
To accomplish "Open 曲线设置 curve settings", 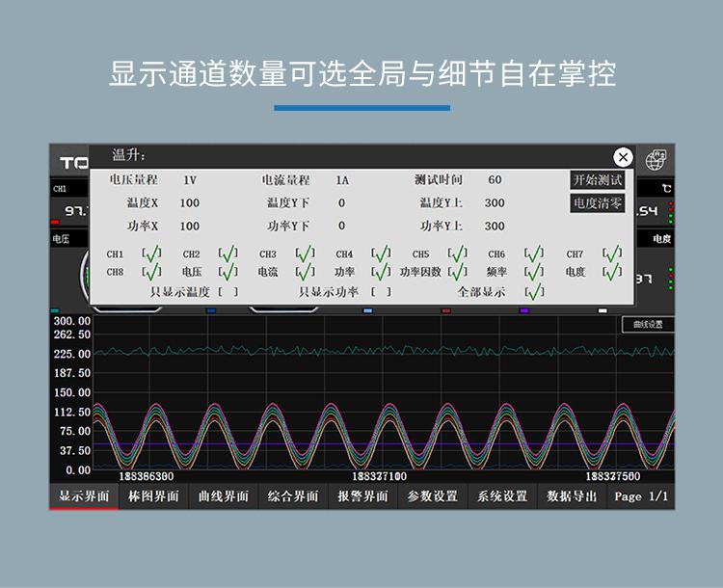I will point(647,325).
